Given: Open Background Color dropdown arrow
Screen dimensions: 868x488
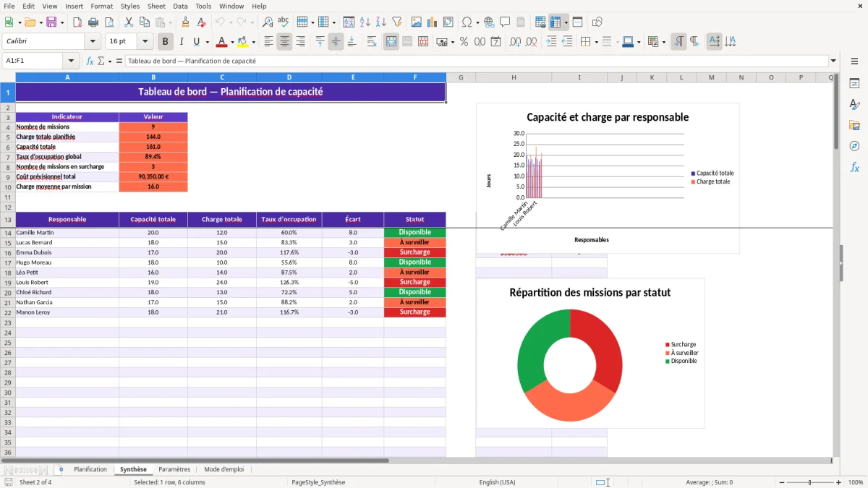Looking at the screenshot, I should [253, 42].
